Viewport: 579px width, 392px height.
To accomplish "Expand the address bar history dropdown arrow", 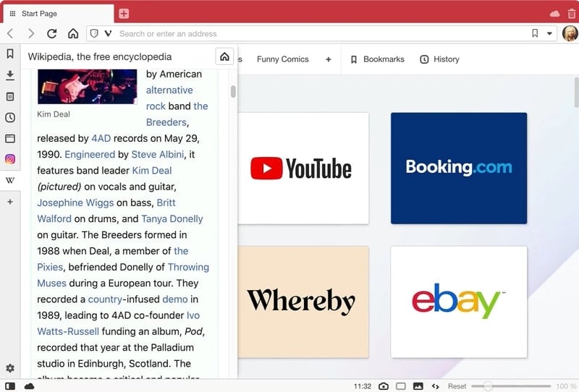I will pos(549,33).
